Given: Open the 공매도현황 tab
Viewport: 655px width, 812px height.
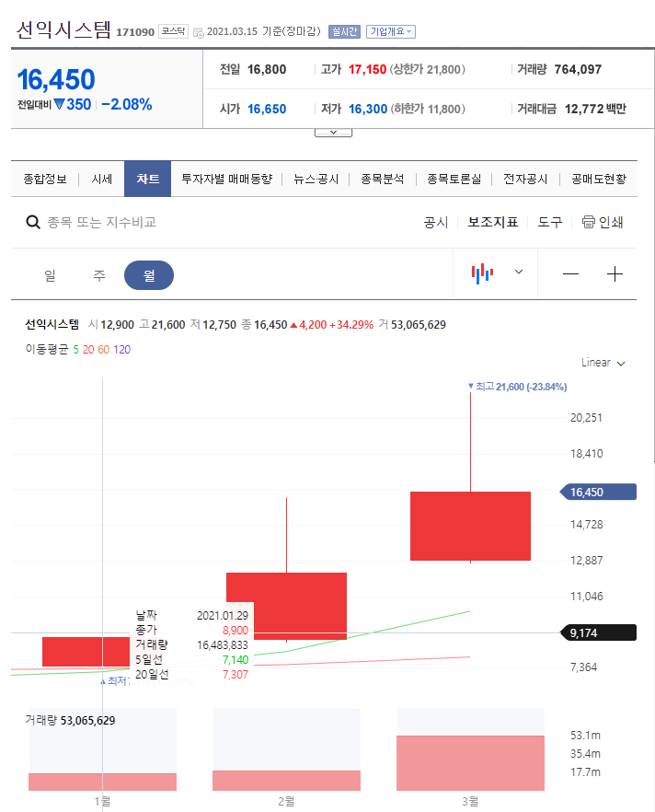Looking at the screenshot, I should tap(599, 180).
